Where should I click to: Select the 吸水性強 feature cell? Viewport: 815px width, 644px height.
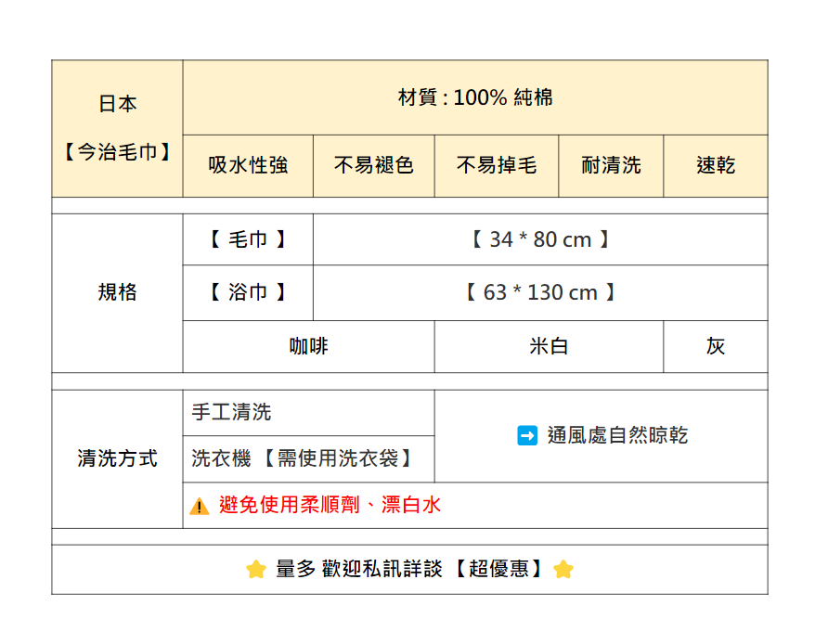pos(248,166)
